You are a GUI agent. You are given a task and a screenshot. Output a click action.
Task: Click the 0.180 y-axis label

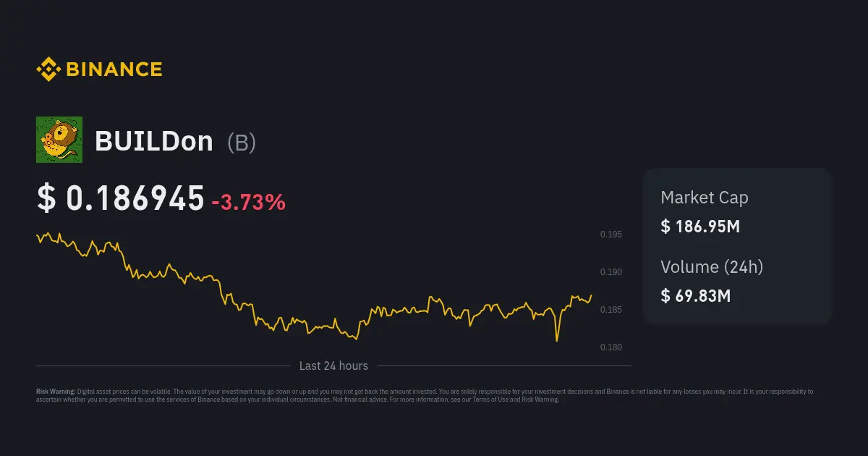tap(610, 347)
